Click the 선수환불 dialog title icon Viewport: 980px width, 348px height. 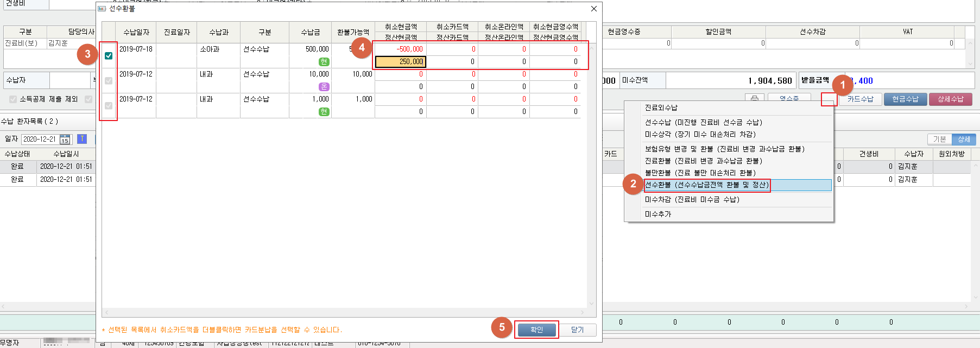click(x=102, y=9)
